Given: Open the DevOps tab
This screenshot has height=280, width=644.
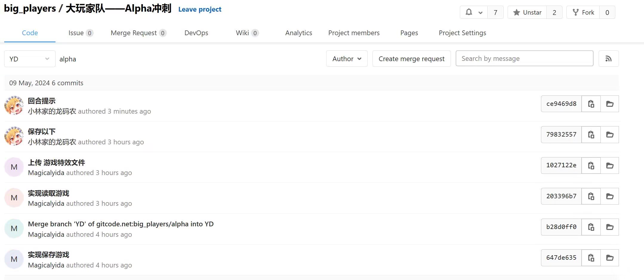Looking at the screenshot, I should [196, 33].
